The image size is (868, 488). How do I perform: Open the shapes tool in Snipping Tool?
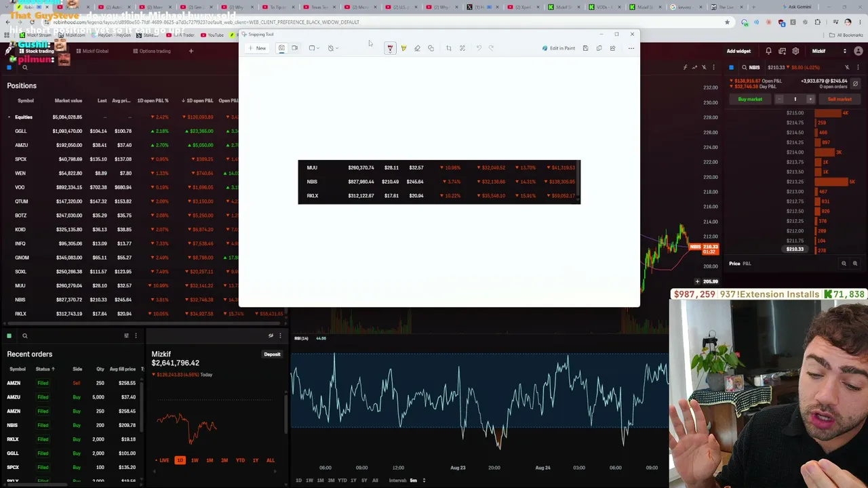click(x=431, y=48)
